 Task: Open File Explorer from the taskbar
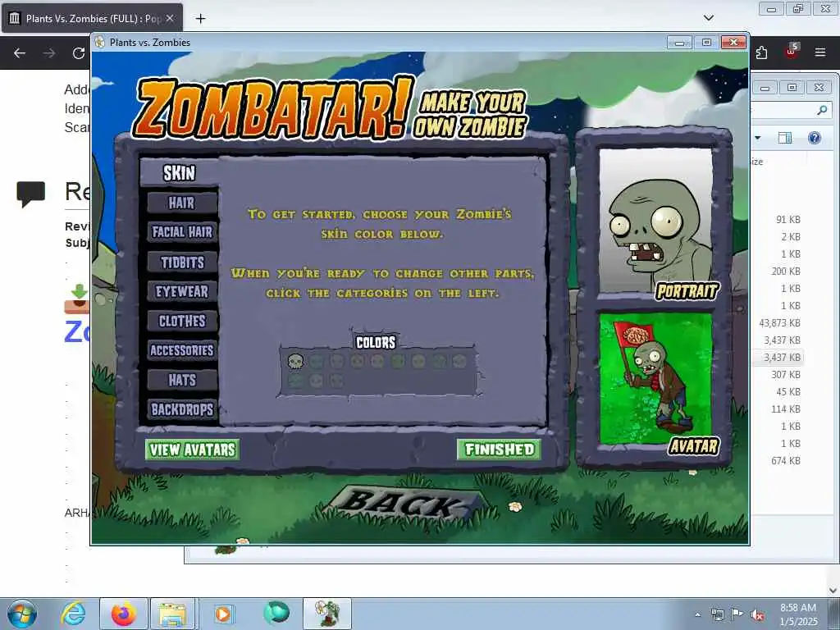click(x=172, y=614)
